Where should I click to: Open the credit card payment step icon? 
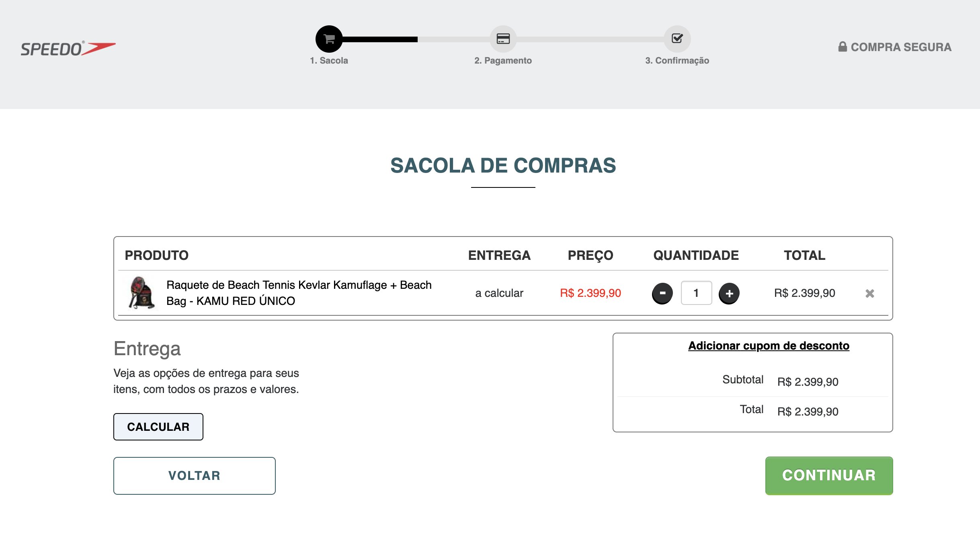(503, 39)
